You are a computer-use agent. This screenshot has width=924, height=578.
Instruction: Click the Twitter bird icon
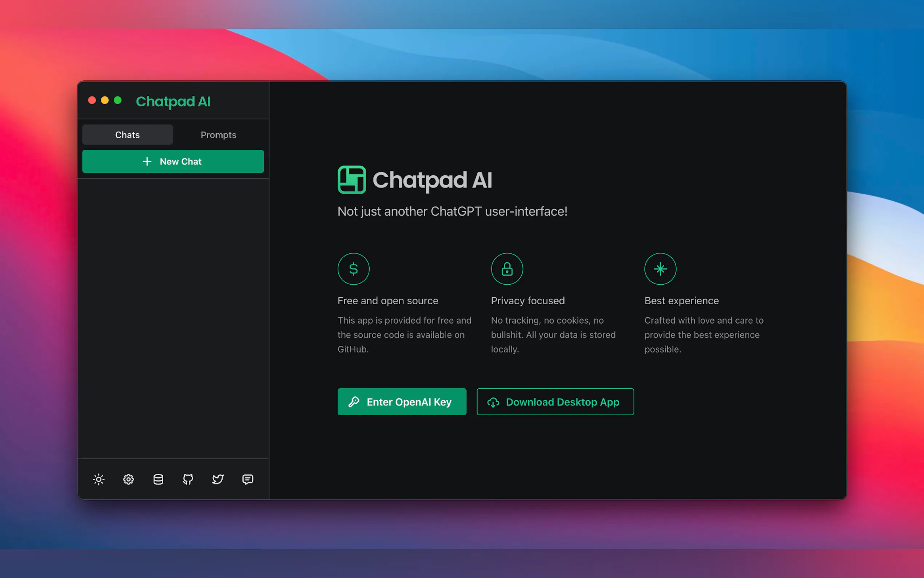(x=218, y=479)
